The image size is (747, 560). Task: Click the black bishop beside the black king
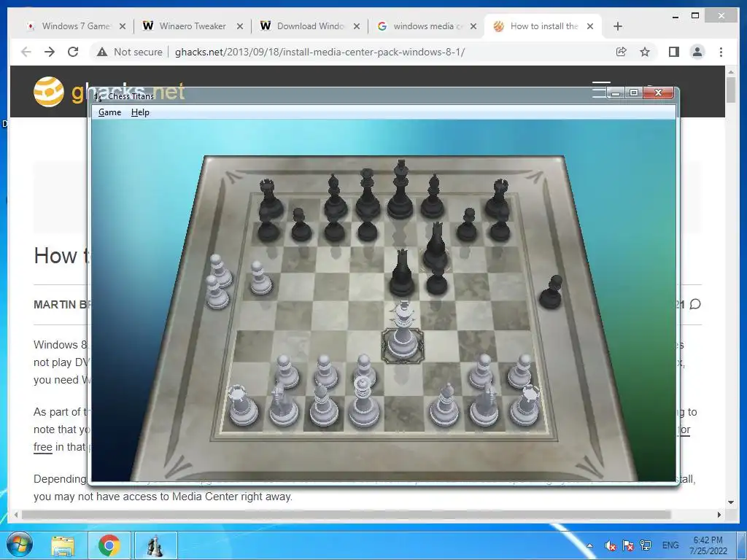(433, 197)
